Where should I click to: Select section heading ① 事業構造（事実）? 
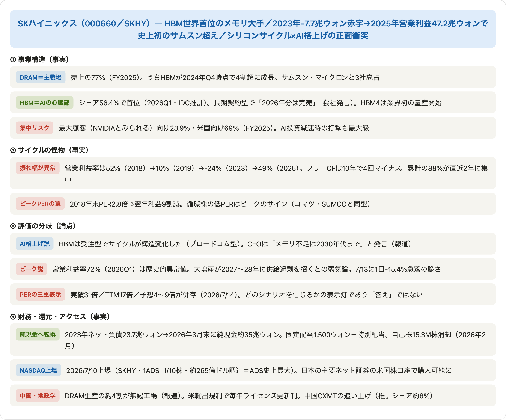(39, 59)
